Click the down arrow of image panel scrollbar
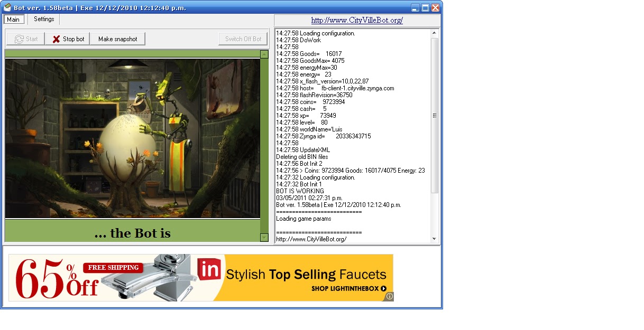The image size is (644, 330). point(264,238)
